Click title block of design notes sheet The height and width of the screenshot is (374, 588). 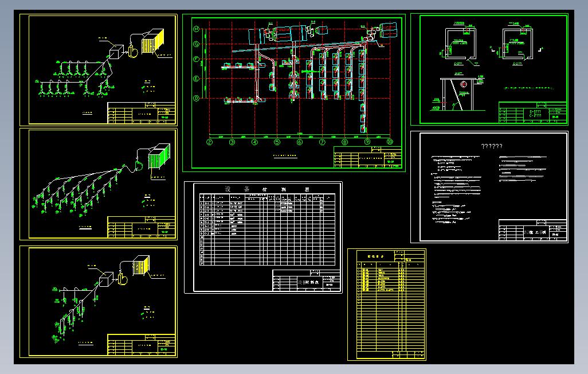tap(532, 230)
